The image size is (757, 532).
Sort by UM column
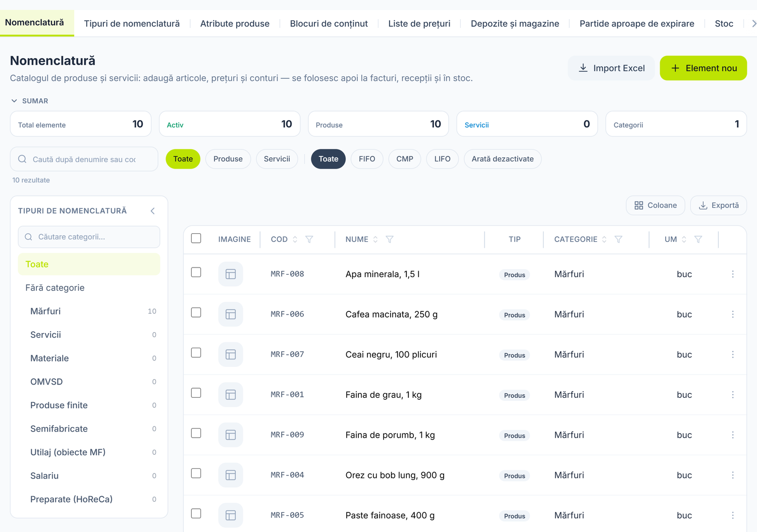coord(684,239)
